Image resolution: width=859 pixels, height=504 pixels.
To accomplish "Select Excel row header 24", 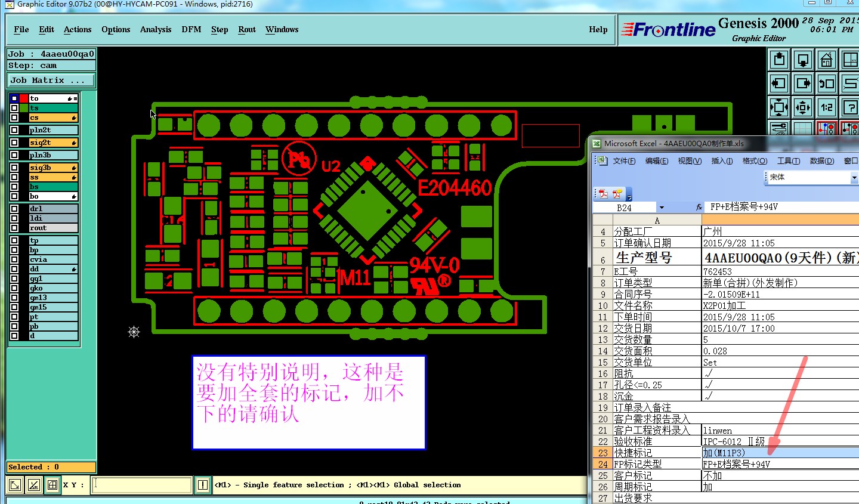I will click(602, 464).
